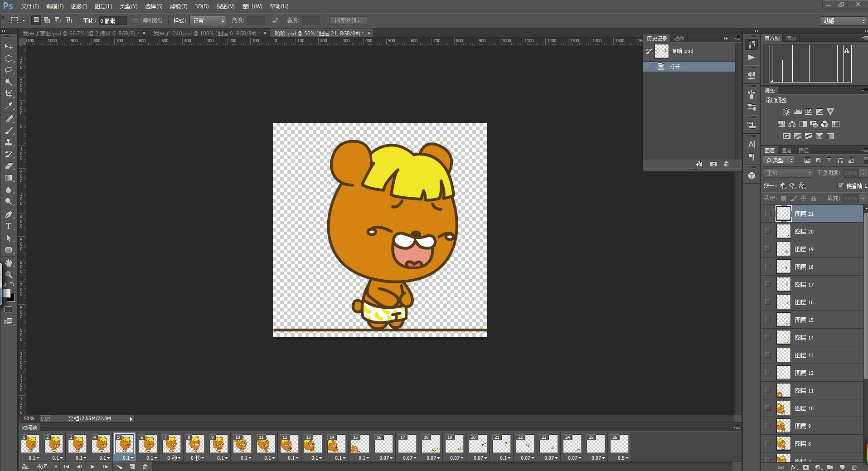The width and height of the screenshot is (868, 471).
Task: Switch to the 通道 channels tab
Action: click(x=786, y=151)
